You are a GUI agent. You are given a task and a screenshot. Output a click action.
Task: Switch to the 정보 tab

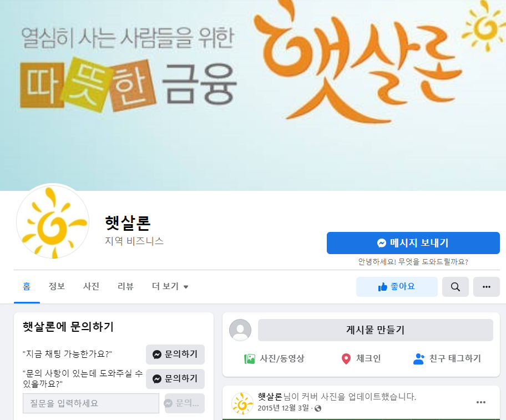point(57,286)
